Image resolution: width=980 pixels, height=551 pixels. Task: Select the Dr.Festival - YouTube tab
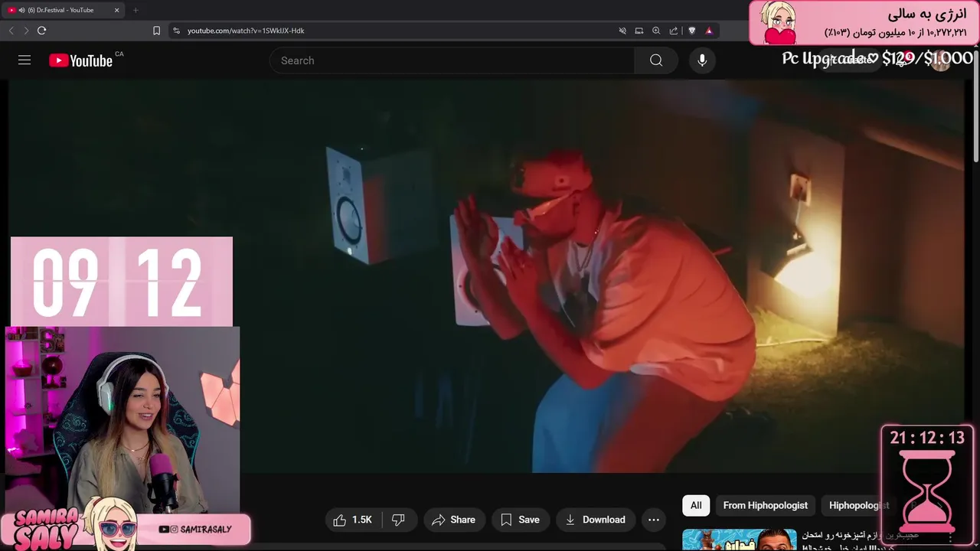(64, 10)
